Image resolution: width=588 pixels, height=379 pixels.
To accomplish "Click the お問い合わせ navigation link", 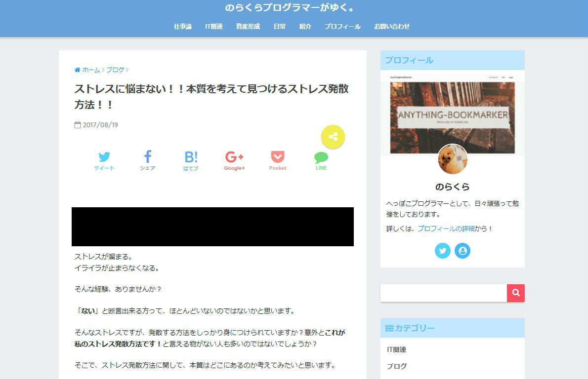I will pyautogui.click(x=392, y=27).
